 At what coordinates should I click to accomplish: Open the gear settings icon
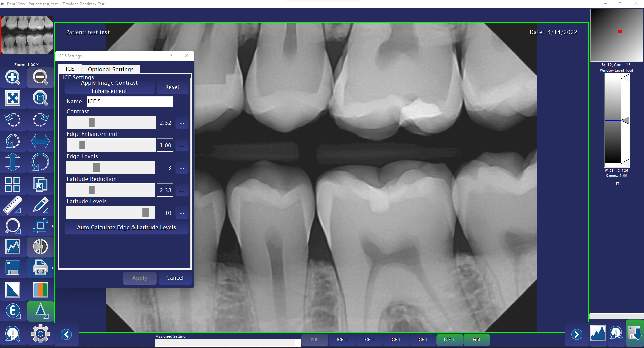coord(40,334)
